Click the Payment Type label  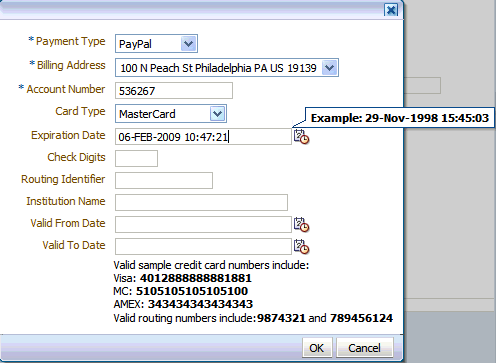pos(70,41)
